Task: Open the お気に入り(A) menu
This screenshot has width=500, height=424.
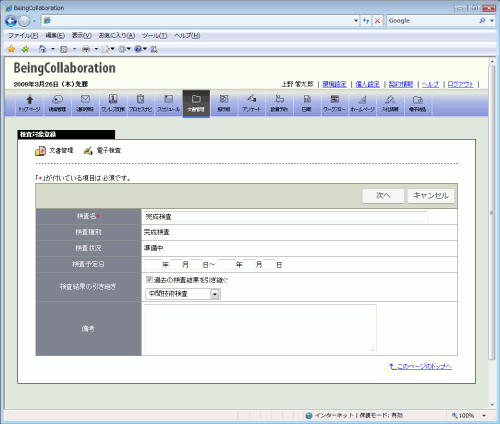Action: (x=117, y=35)
